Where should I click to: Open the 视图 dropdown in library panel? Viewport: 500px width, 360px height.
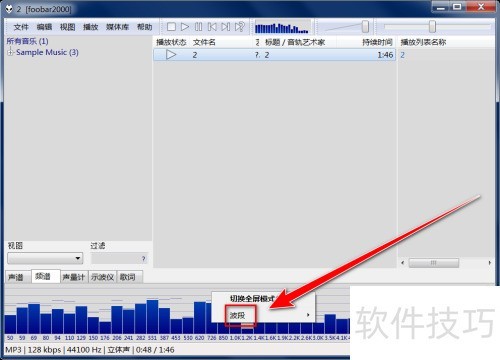click(x=45, y=258)
